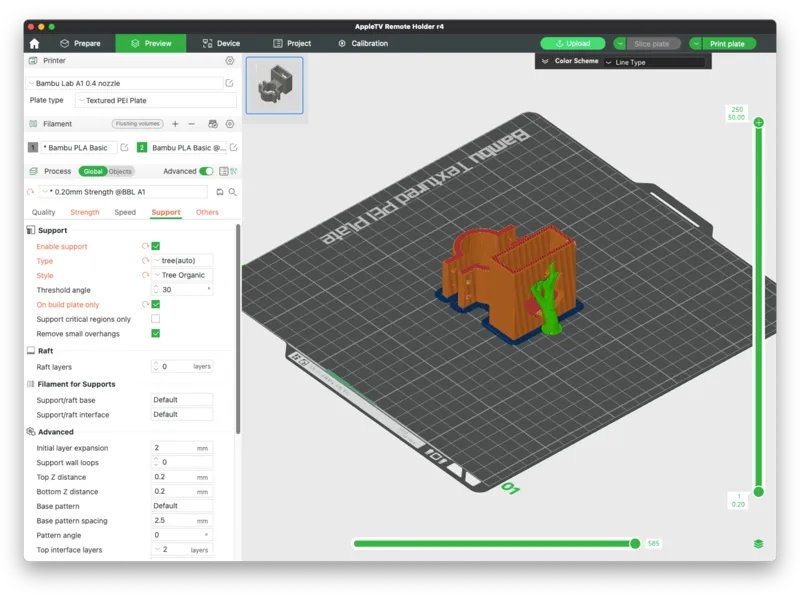800x600 pixels.
Task: Edit the Bambu Lab A1 printer preset
Action: pyautogui.click(x=230, y=83)
